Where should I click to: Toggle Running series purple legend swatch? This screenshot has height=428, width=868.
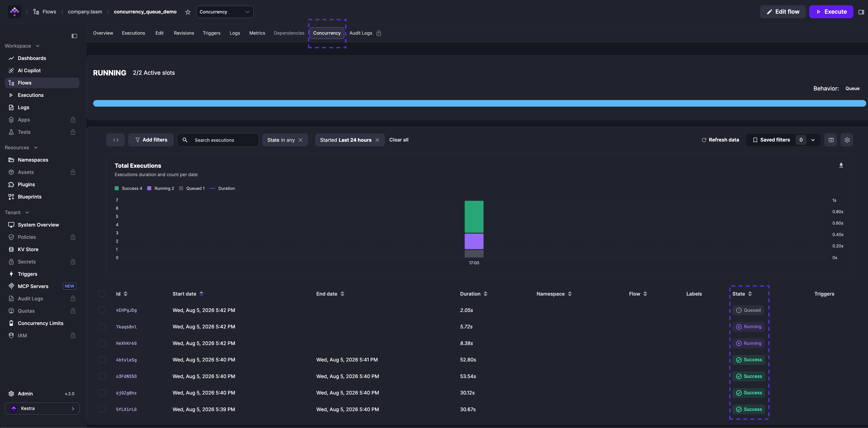point(149,188)
